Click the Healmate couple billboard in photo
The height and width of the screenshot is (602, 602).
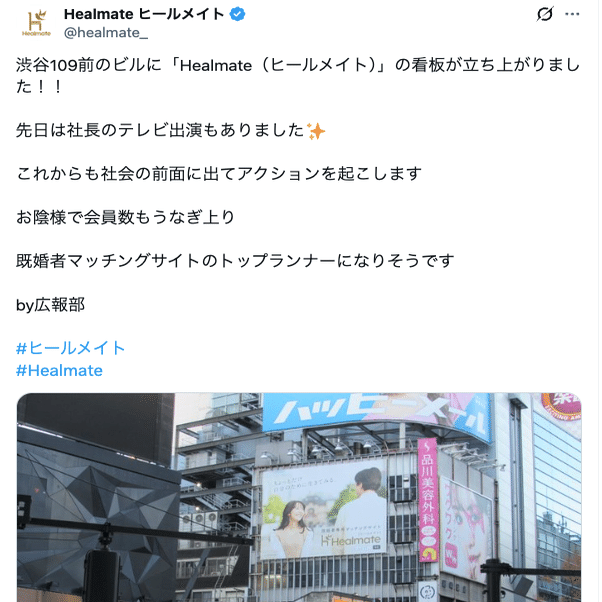[324, 511]
